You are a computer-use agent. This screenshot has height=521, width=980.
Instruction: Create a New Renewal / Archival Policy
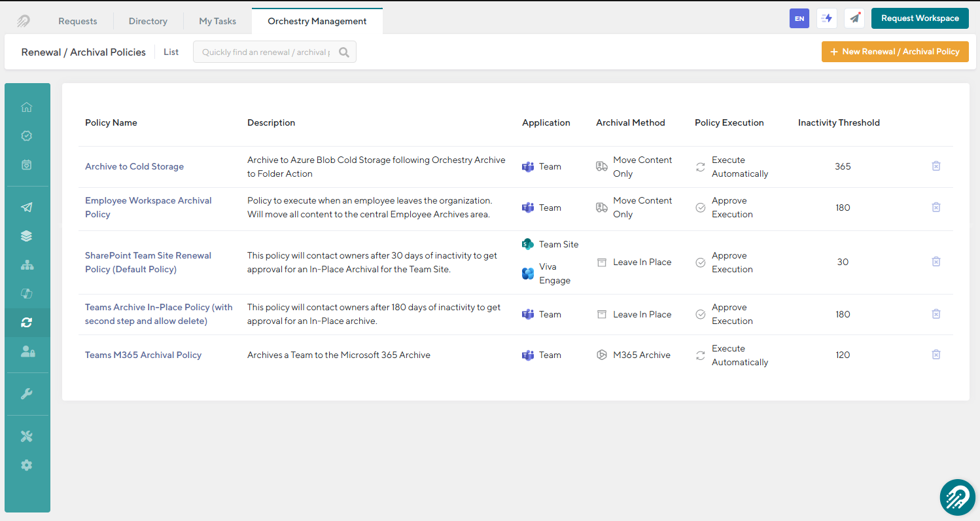[895, 52]
